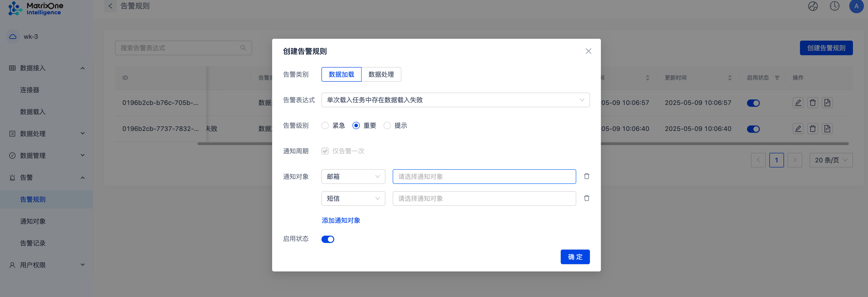The width and height of the screenshot is (868, 297).
Task: Open the 告警表达式 dropdown
Action: [x=455, y=100]
